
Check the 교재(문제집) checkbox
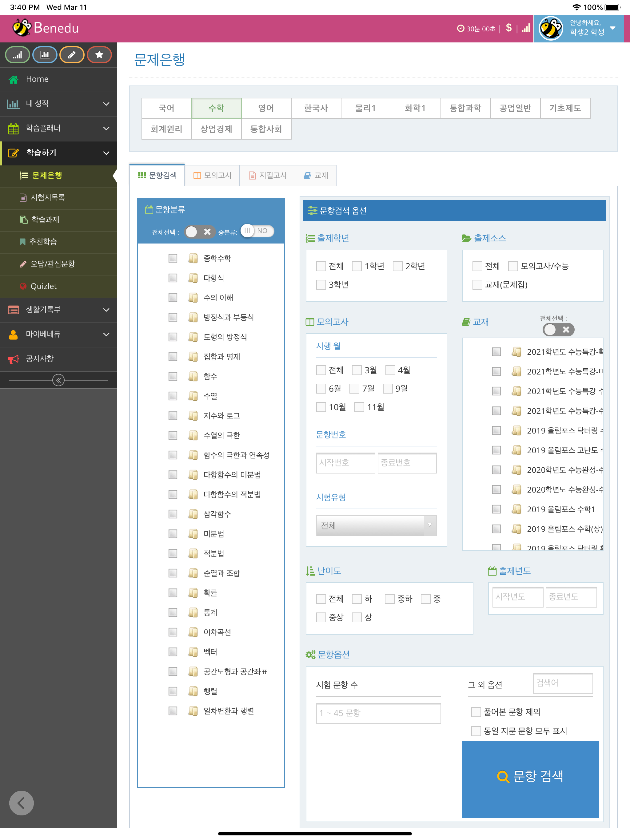[477, 285]
